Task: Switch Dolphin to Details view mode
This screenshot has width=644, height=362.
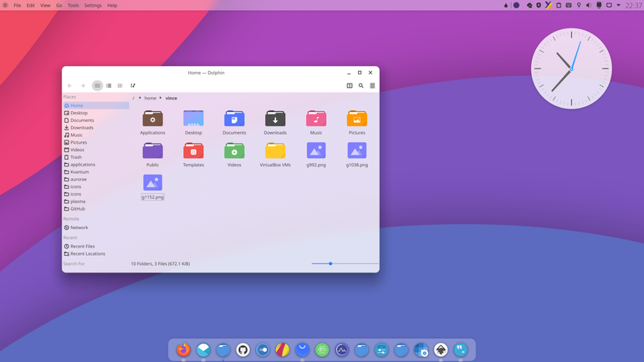Action: pos(120,86)
